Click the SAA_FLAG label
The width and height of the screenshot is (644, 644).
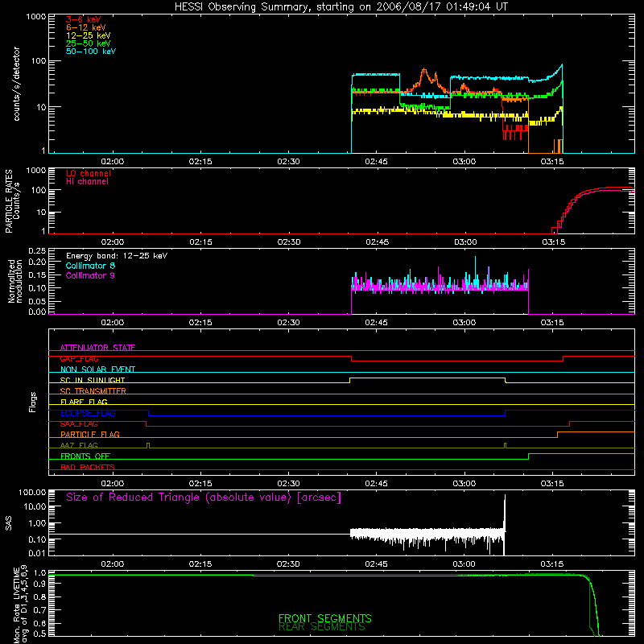coord(79,424)
